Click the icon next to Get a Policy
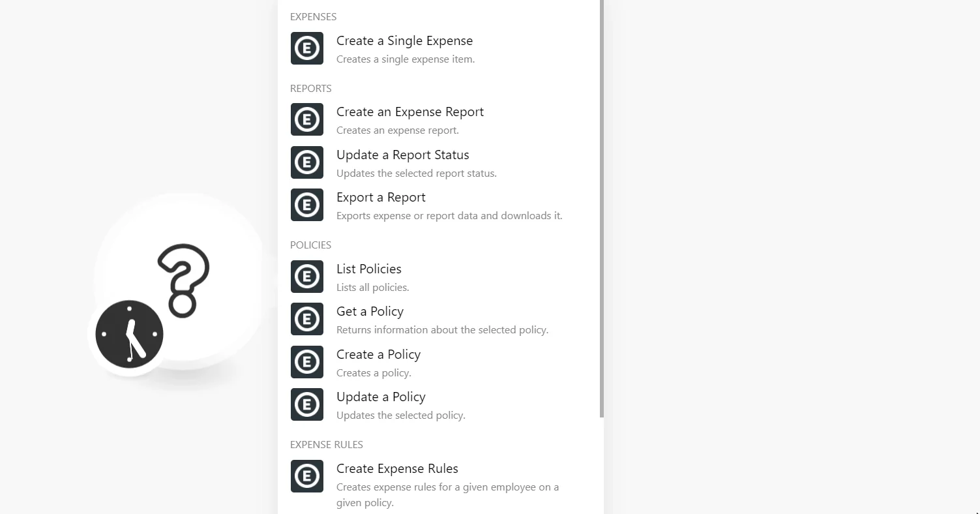 tap(307, 319)
